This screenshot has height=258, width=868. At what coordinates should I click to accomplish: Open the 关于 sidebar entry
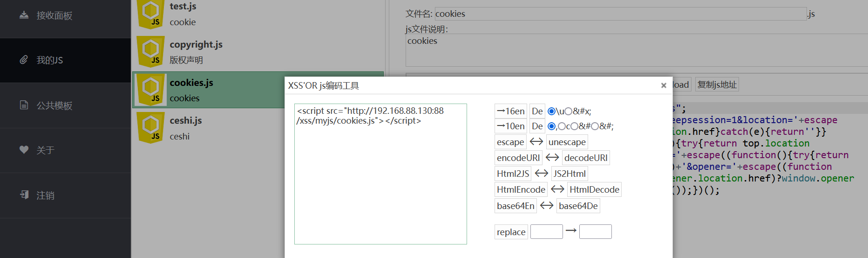pos(65,150)
